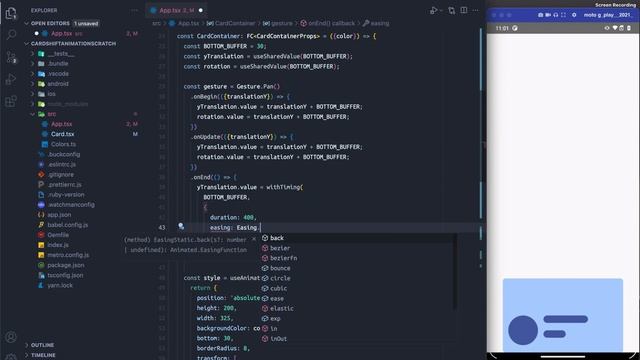The height and width of the screenshot is (360, 640).
Task: Open the metro.config.js file
Action: tap(68, 255)
